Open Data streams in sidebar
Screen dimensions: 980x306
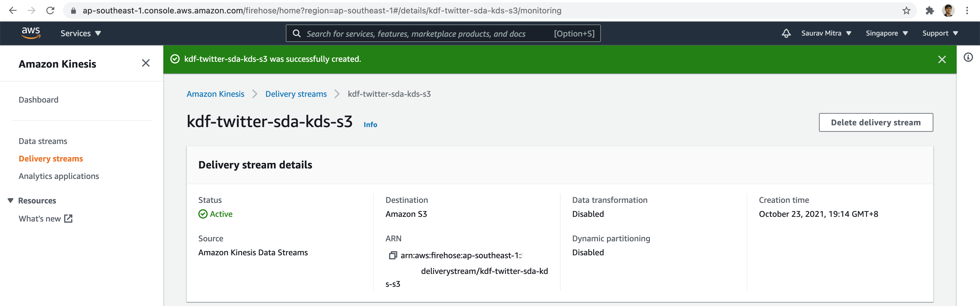(x=43, y=141)
